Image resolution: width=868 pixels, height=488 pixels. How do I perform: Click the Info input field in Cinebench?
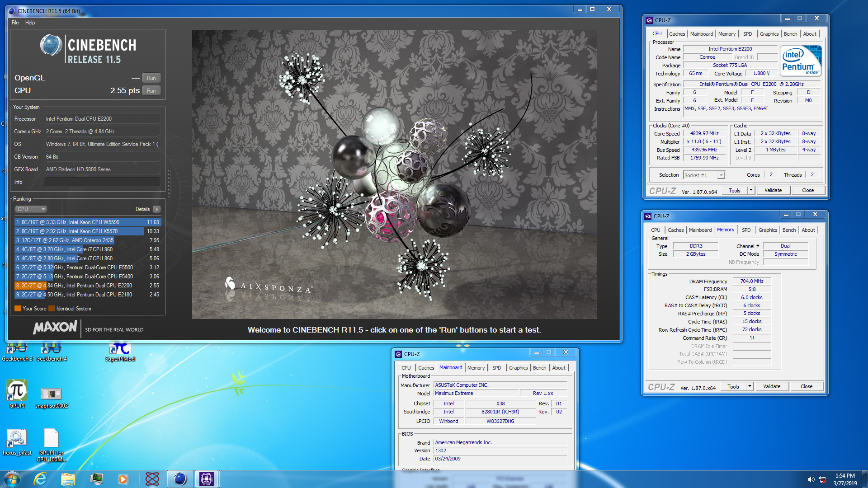click(102, 182)
